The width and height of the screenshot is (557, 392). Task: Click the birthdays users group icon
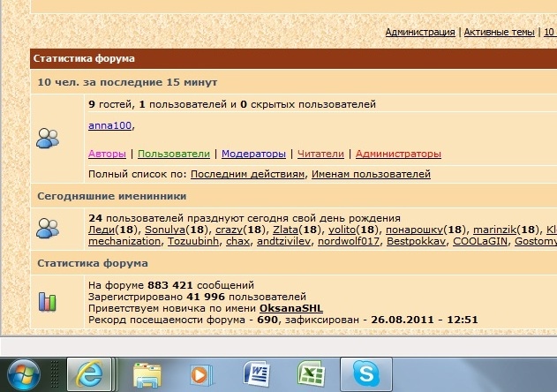click(48, 229)
